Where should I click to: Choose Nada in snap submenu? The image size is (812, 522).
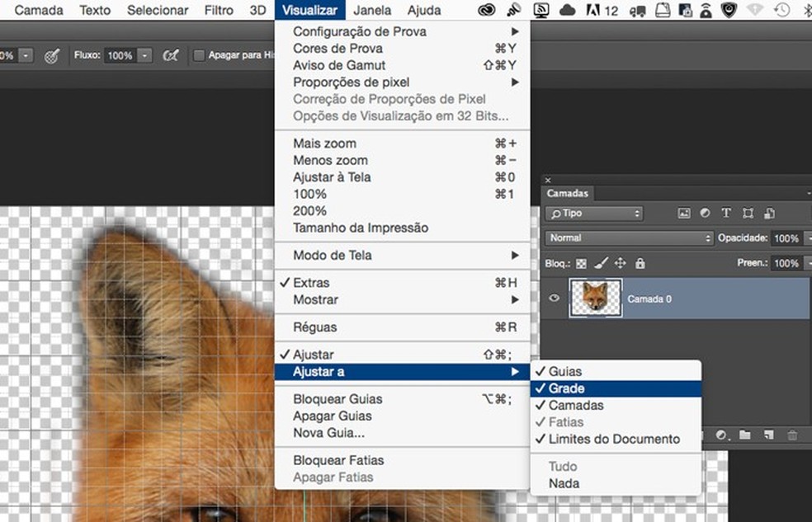pyautogui.click(x=616, y=483)
